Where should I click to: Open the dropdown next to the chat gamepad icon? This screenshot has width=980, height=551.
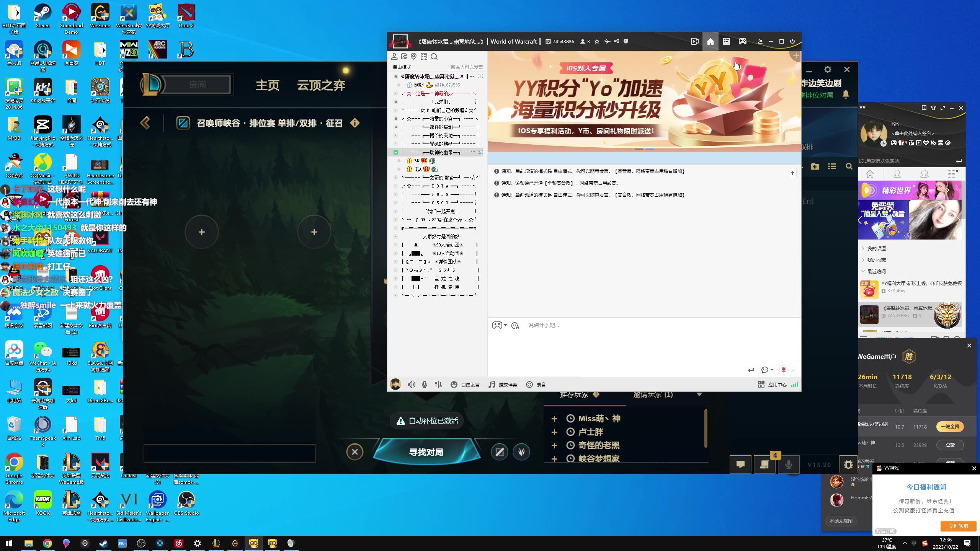(x=505, y=325)
